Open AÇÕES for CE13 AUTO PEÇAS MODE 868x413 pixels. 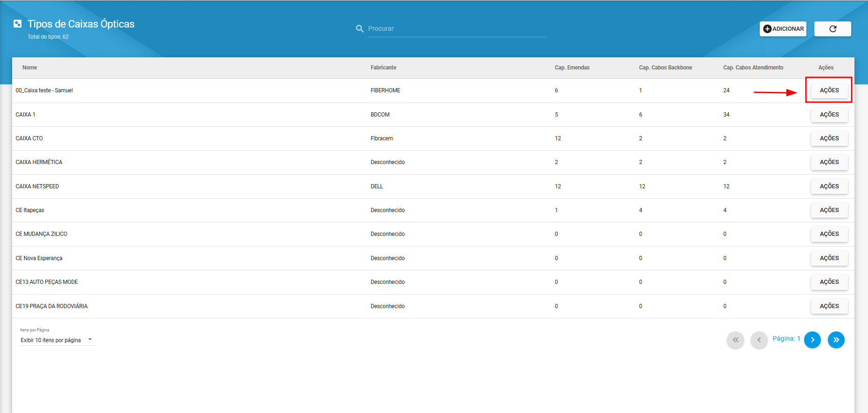click(829, 282)
